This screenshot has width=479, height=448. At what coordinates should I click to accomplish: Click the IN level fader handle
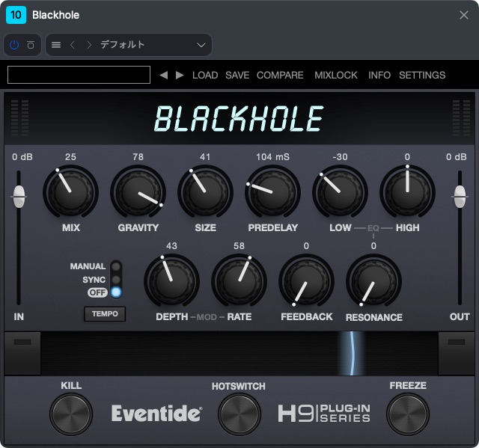pos(19,197)
